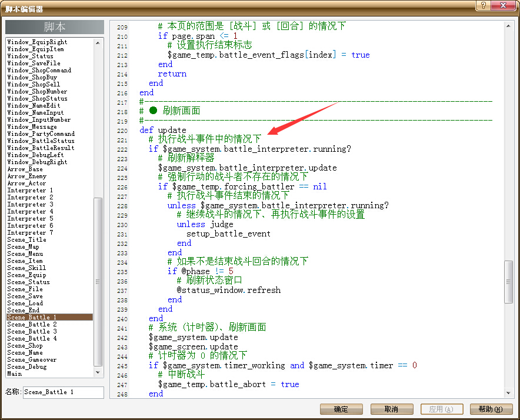Select Window_DebugLeft in the list
The image size is (520, 420).
(35, 155)
